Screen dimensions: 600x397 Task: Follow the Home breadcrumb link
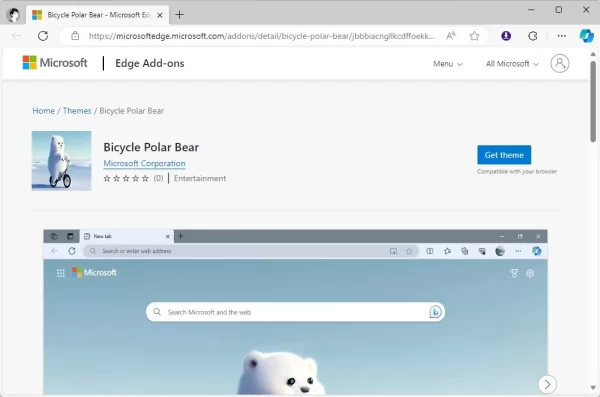(44, 111)
